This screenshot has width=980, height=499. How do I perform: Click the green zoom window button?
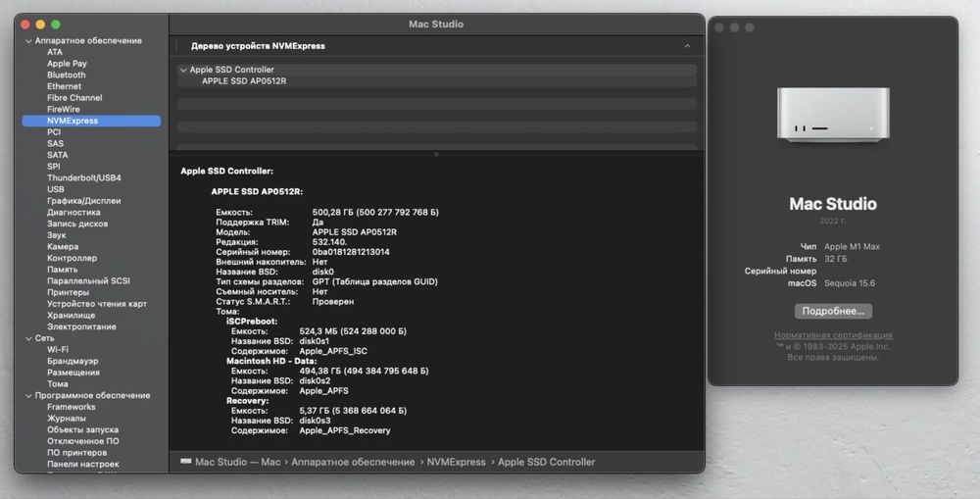(x=56, y=25)
